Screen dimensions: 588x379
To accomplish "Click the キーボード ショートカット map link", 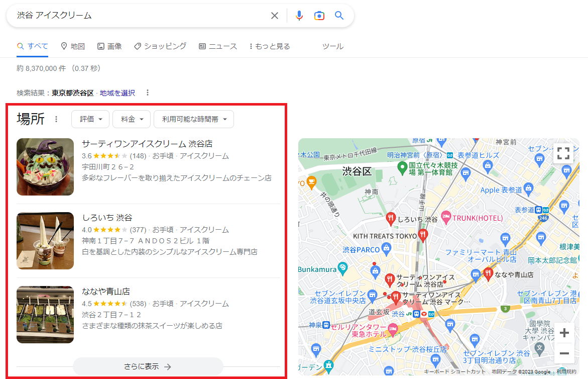I will pyautogui.click(x=454, y=371).
